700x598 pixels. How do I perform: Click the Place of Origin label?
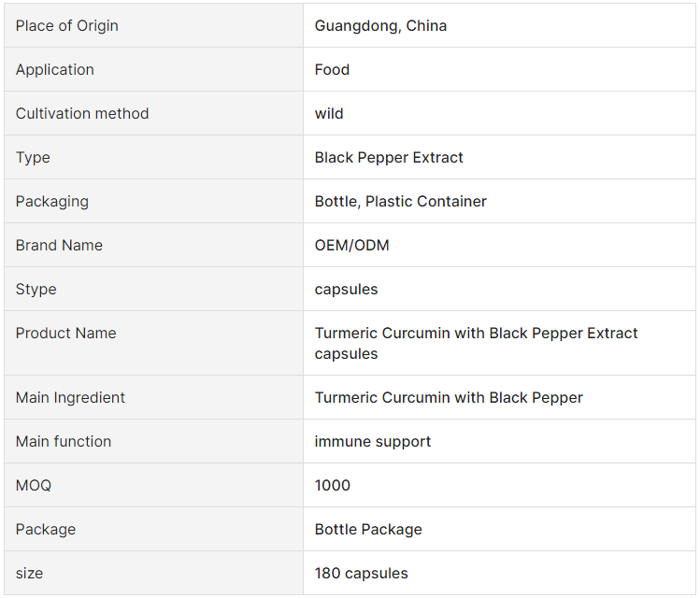pyautogui.click(x=67, y=26)
